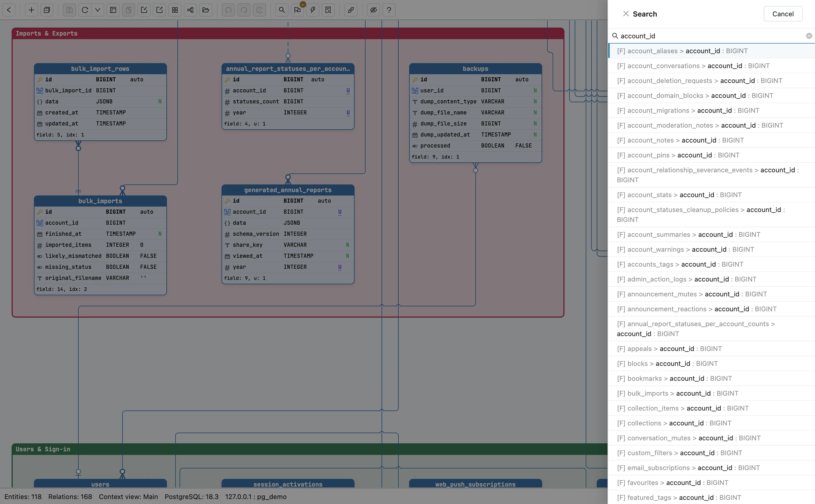Click the export arrow-out-of-box icon
The image size is (815, 504).
pos(159,10)
